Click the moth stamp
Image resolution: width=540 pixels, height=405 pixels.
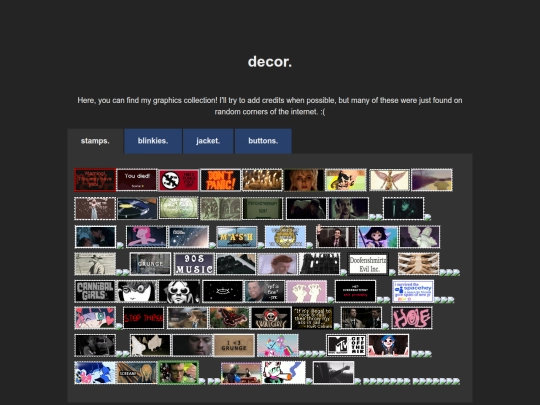point(229,318)
